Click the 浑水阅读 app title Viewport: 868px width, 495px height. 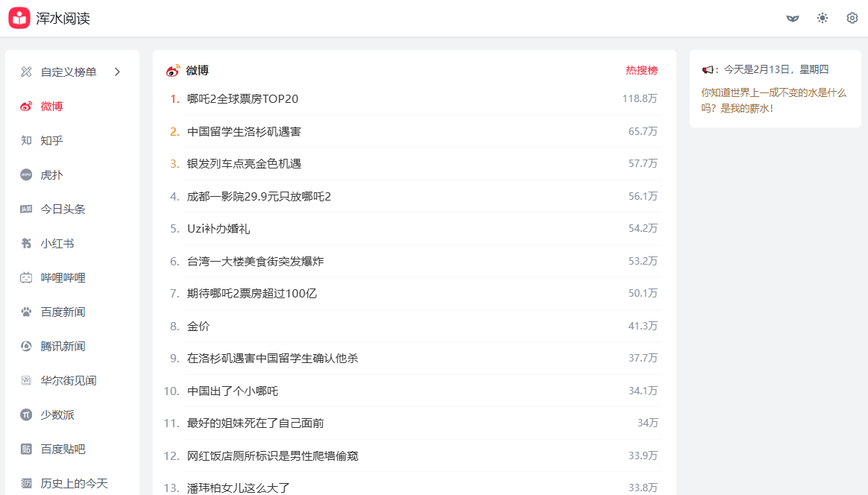[x=63, y=19]
